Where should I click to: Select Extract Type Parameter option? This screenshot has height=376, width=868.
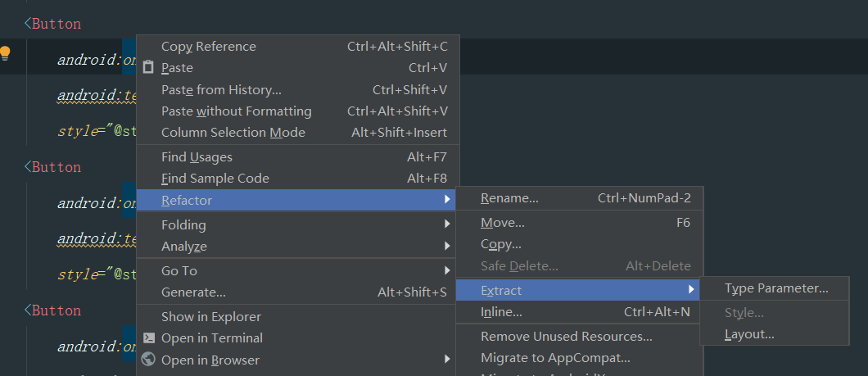(776, 288)
